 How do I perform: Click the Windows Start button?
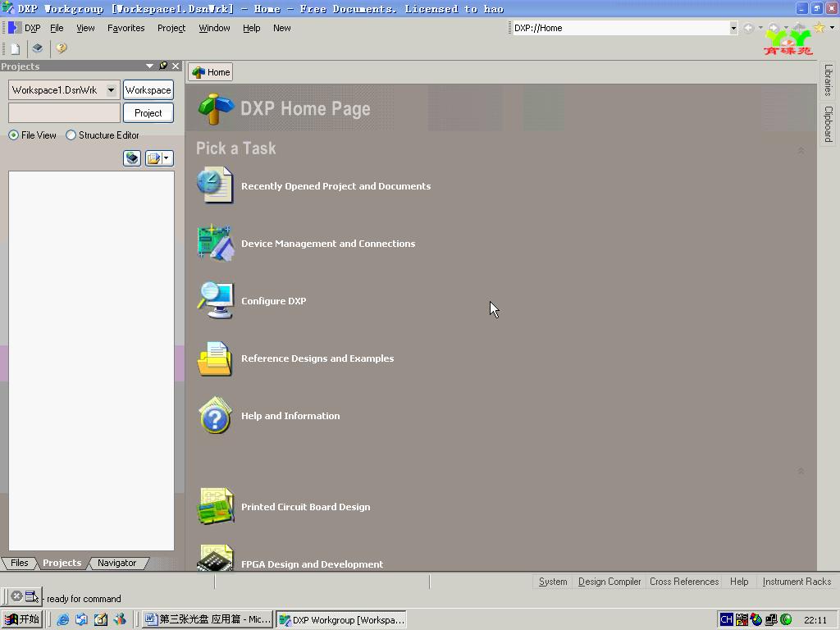coord(22,619)
